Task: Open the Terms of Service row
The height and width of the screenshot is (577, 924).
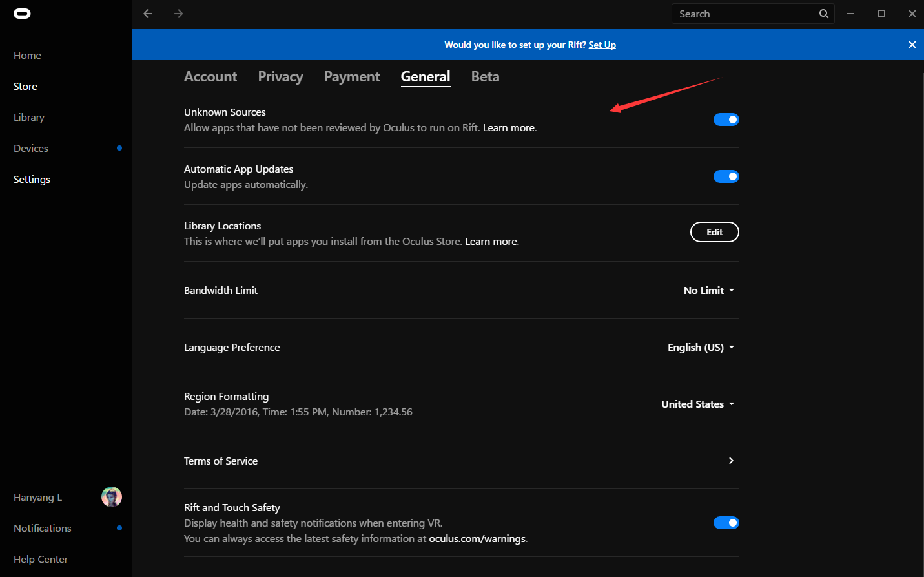Action: [461, 461]
